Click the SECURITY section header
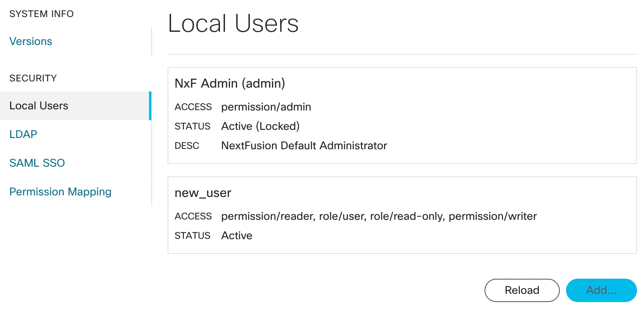The image size is (644, 321). click(x=33, y=78)
